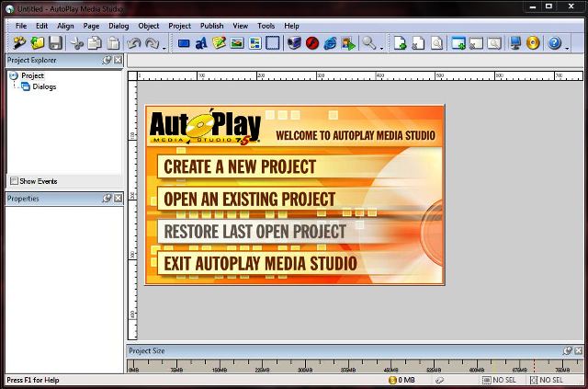The width and height of the screenshot is (588, 389).
Task: Select Dialogs in Project Explorer
Action: tap(44, 86)
